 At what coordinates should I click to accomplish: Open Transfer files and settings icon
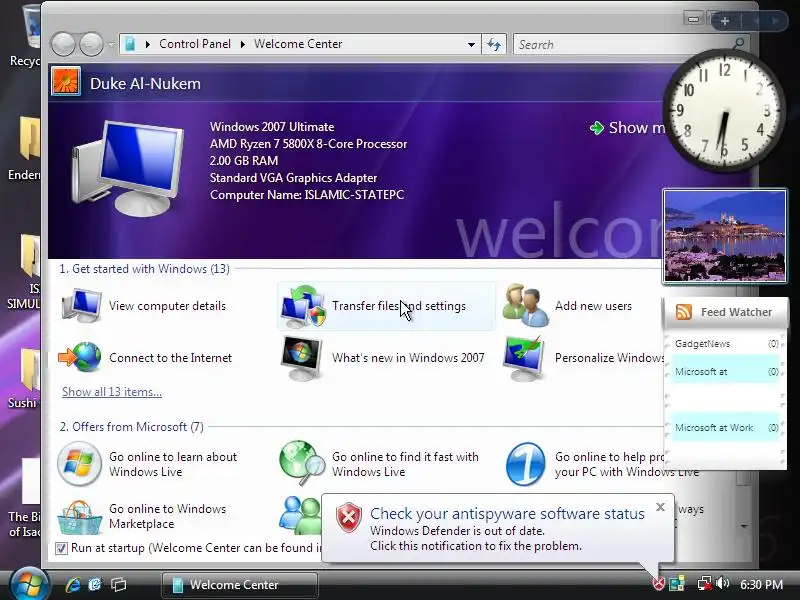303,306
